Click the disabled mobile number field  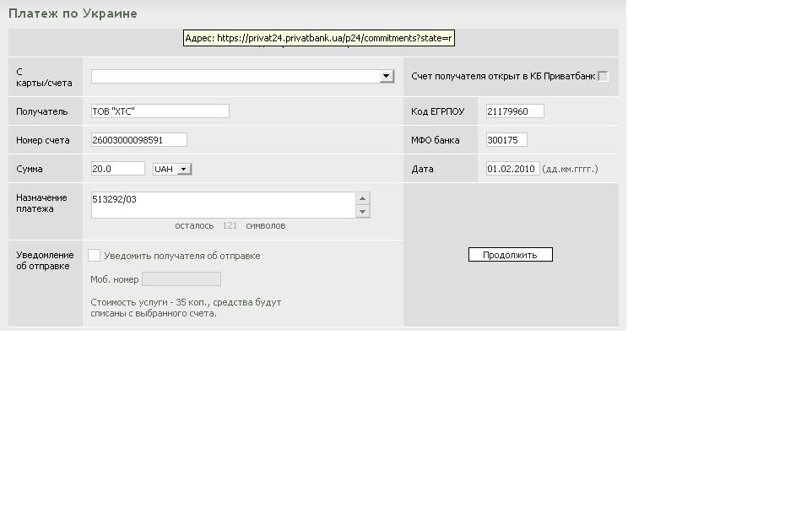coord(181,279)
